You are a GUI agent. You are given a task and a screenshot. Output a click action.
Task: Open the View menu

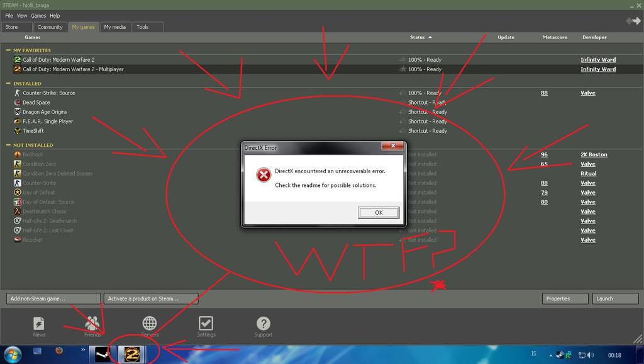(x=22, y=16)
